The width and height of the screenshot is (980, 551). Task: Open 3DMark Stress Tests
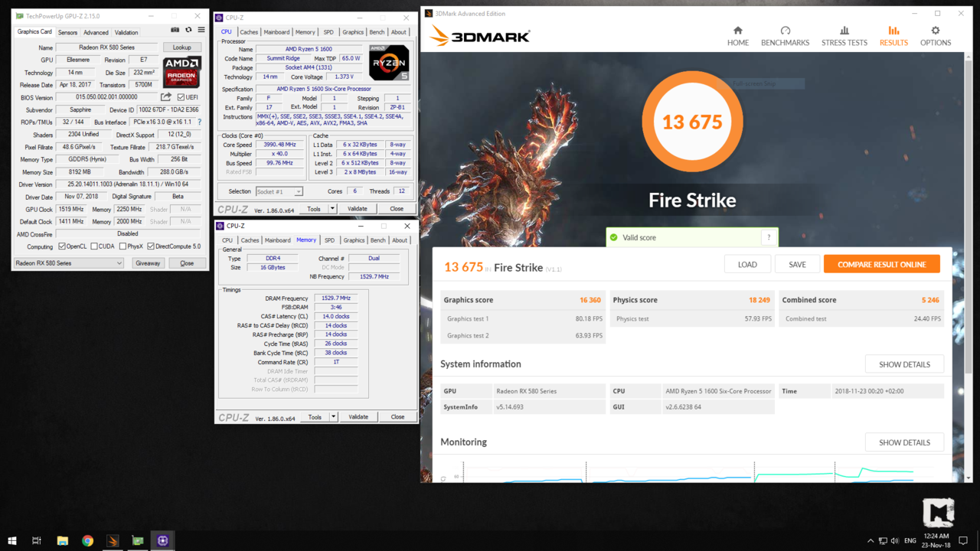844,36
